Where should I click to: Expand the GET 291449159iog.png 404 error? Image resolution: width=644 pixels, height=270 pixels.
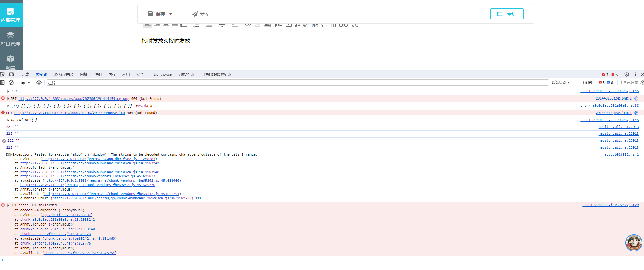(8, 99)
